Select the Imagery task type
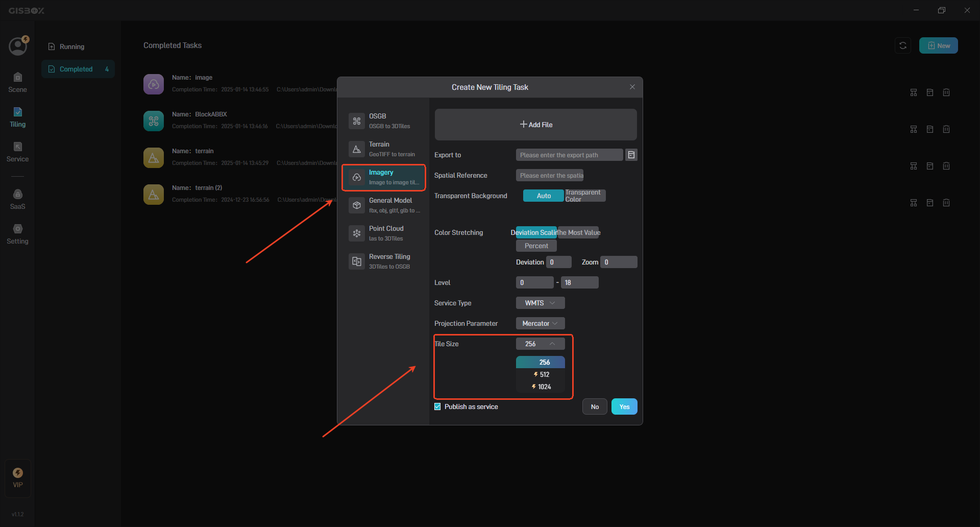Screen dimensions: 980x527 coord(384,177)
